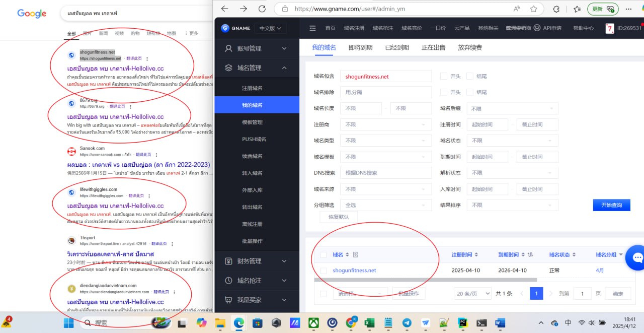Tick the select-all checkbox in table header

tap(324, 255)
